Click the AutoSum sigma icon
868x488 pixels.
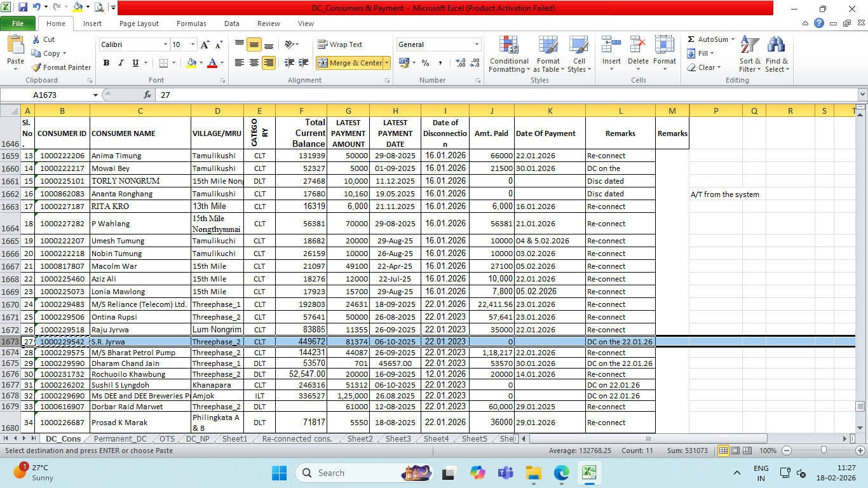pos(691,39)
